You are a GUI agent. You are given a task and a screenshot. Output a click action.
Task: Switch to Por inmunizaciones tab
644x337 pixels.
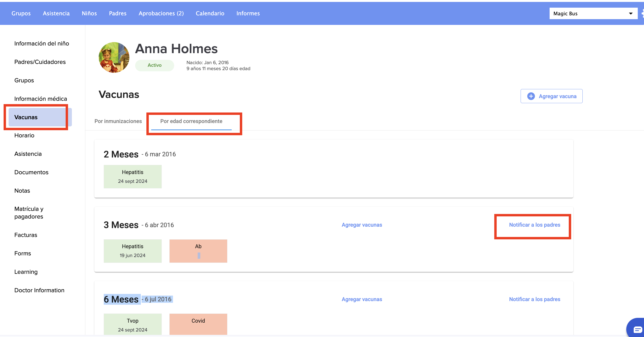118,121
